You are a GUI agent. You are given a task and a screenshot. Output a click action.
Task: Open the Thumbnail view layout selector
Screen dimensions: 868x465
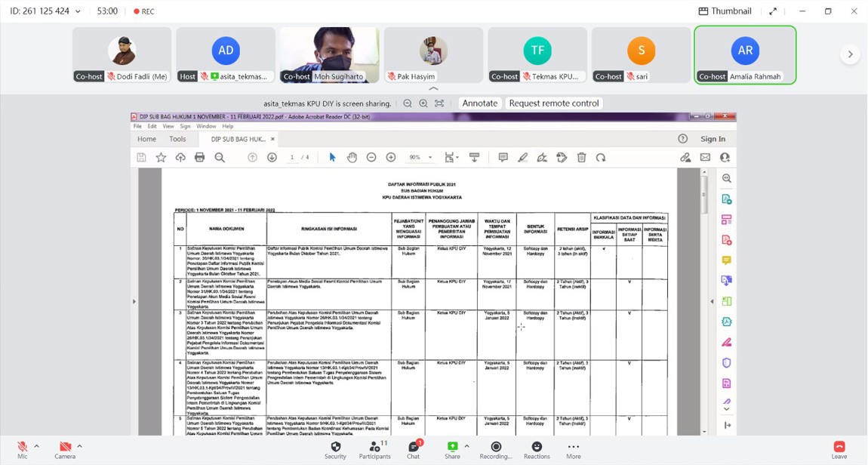pyautogui.click(x=725, y=11)
